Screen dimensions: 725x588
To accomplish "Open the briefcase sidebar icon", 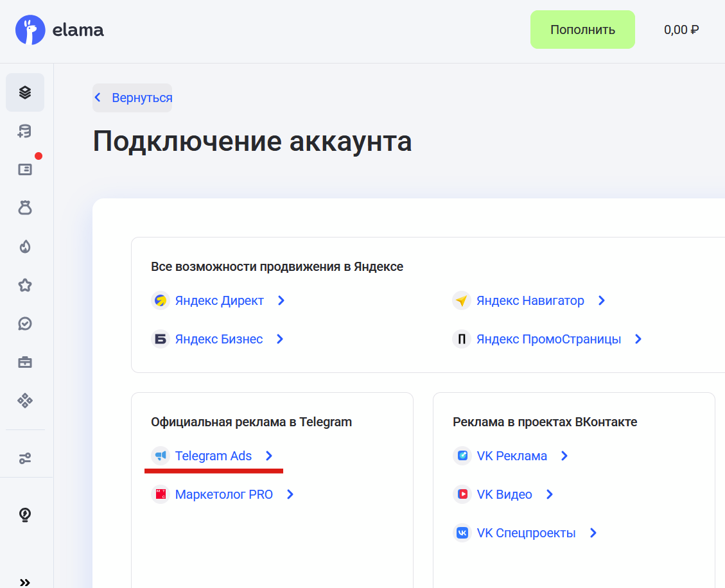I will (x=25, y=362).
